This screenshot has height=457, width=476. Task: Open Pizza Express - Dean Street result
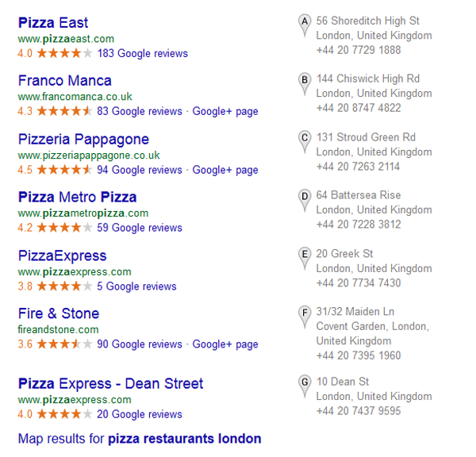point(110,383)
